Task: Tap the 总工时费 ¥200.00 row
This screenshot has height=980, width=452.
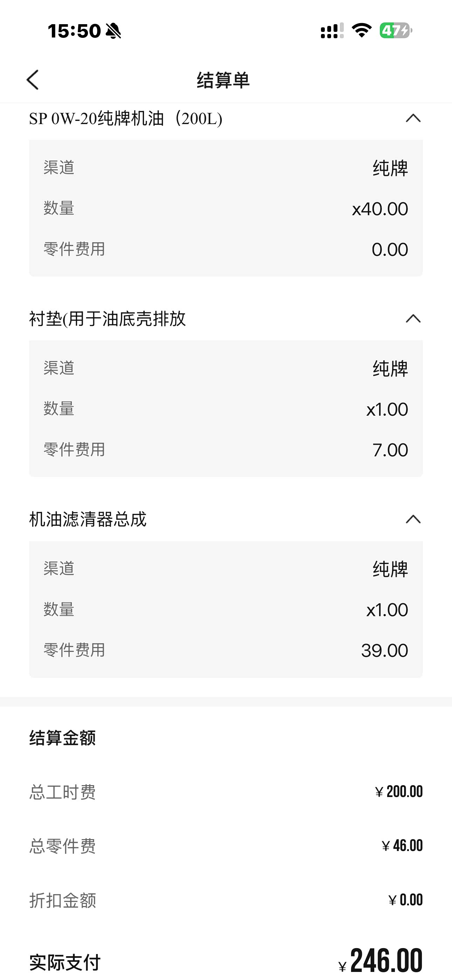Action: pos(226,792)
